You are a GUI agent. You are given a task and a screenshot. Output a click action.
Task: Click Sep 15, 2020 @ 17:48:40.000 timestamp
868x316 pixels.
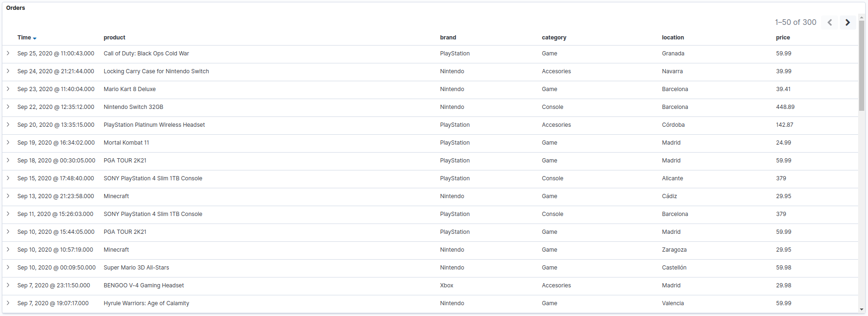[56, 178]
